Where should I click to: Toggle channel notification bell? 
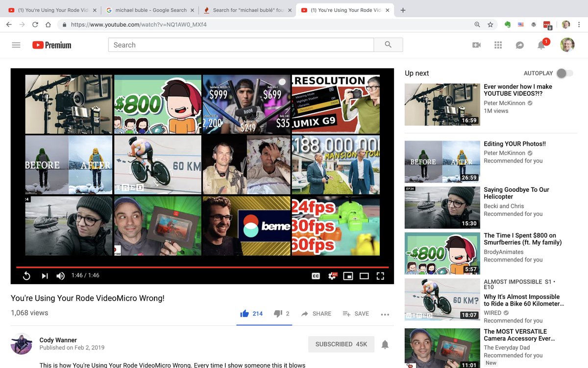tap(385, 344)
